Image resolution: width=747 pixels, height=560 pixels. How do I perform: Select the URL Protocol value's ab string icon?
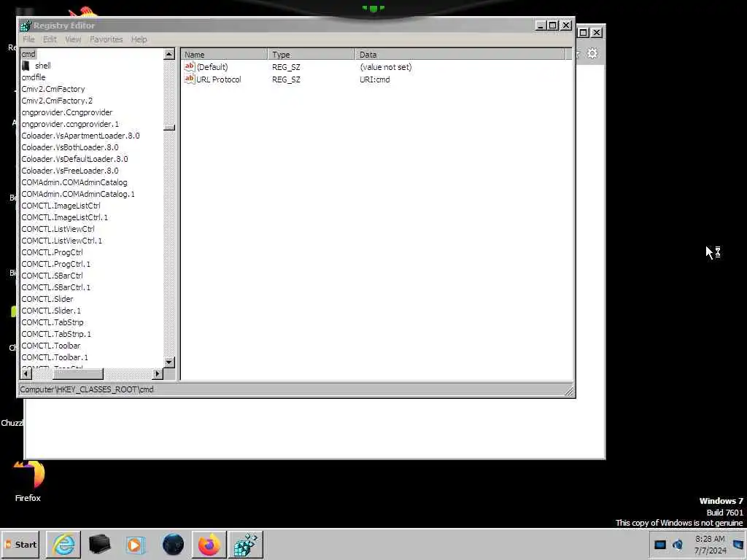pos(190,79)
